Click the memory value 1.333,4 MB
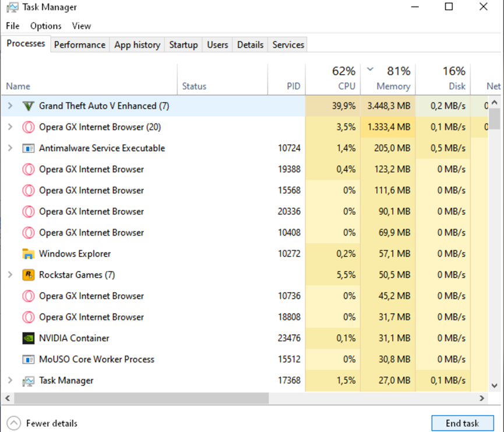This screenshot has width=504, height=432. 389,127
